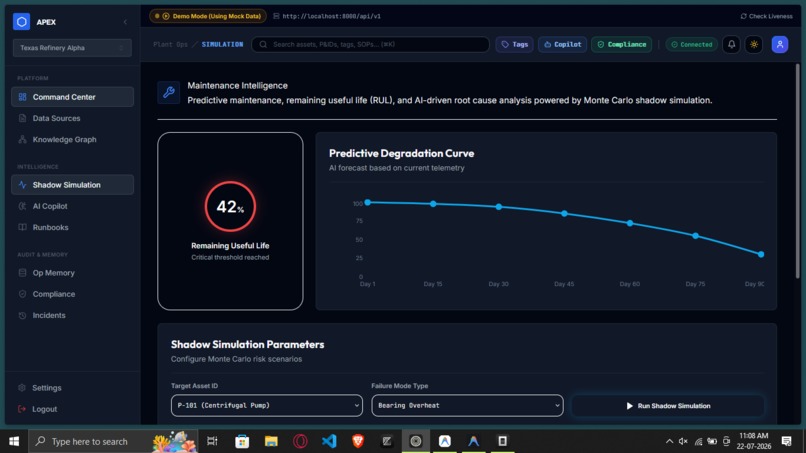Click Run Shadow Simulation button
The width and height of the screenshot is (806, 453).
click(668, 406)
